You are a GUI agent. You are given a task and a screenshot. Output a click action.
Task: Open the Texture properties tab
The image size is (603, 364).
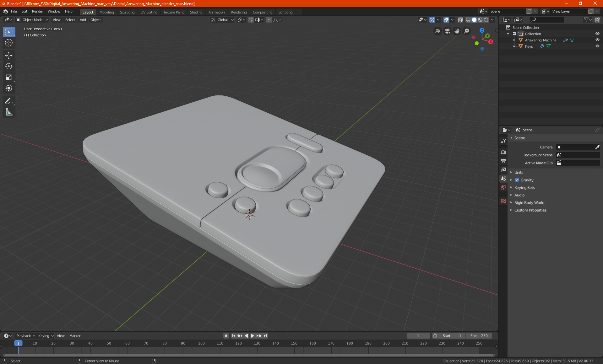click(503, 201)
